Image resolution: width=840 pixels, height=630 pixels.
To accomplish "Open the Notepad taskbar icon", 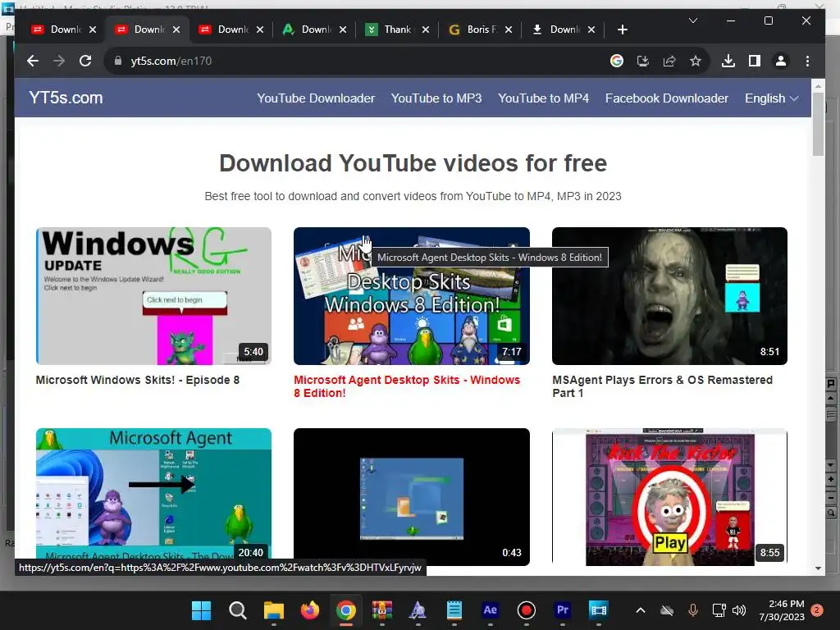I will (454, 610).
